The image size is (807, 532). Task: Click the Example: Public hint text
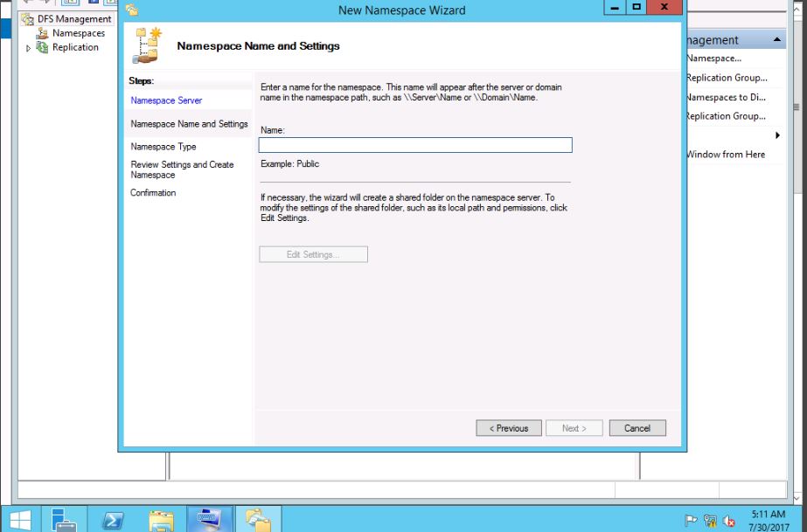tap(289, 164)
